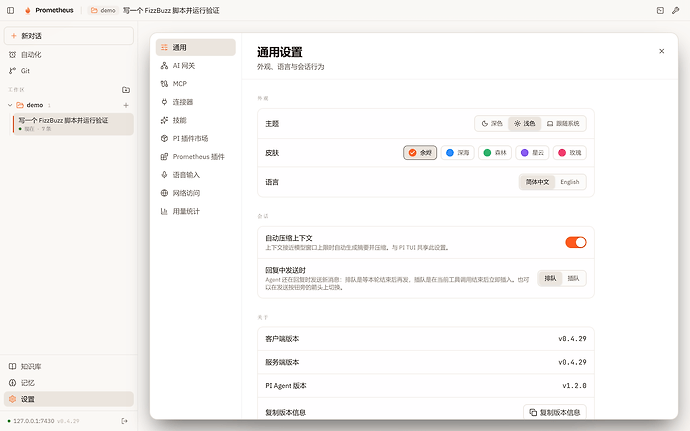This screenshot has width=690, height=431.
Task: Close the settings dialog
Action: click(661, 51)
